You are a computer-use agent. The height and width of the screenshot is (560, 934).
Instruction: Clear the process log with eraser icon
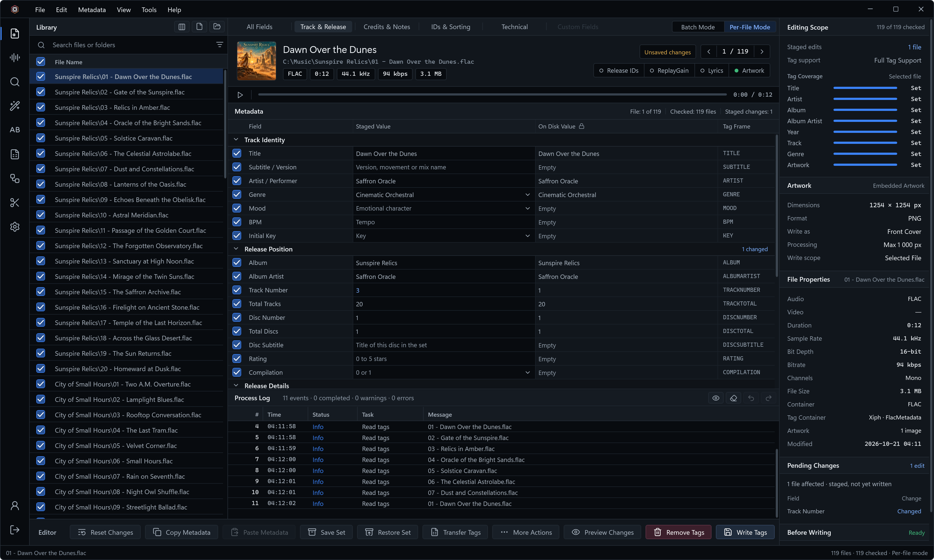(x=733, y=398)
